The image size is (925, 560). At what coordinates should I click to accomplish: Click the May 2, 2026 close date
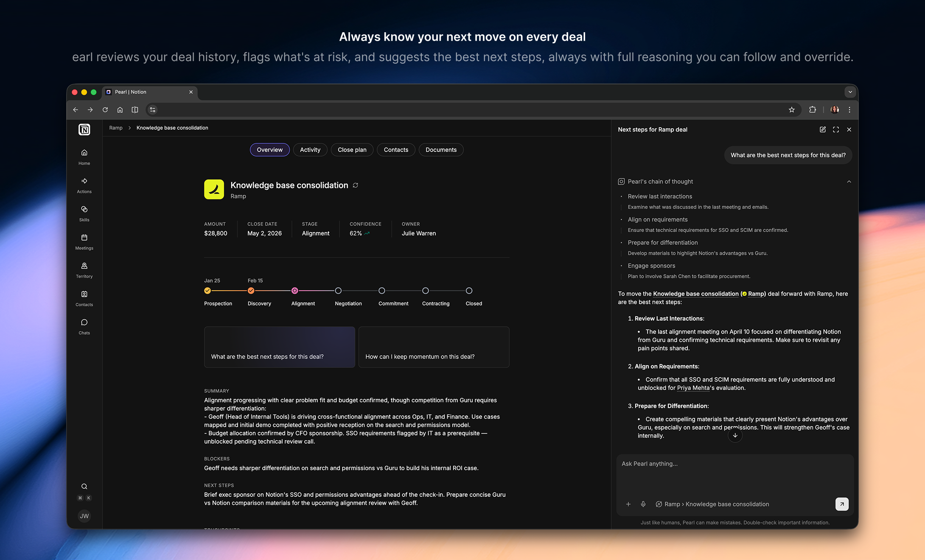click(x=264, y=233)
